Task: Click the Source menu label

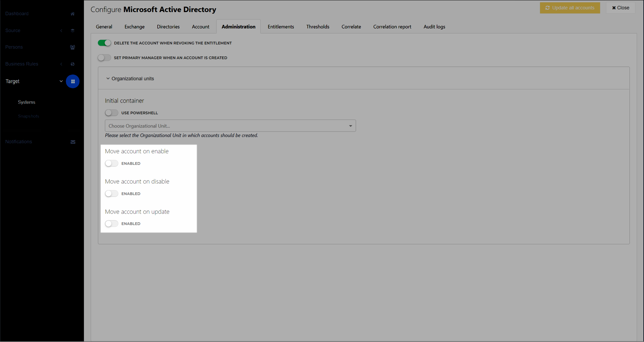Action: [13, 31]
